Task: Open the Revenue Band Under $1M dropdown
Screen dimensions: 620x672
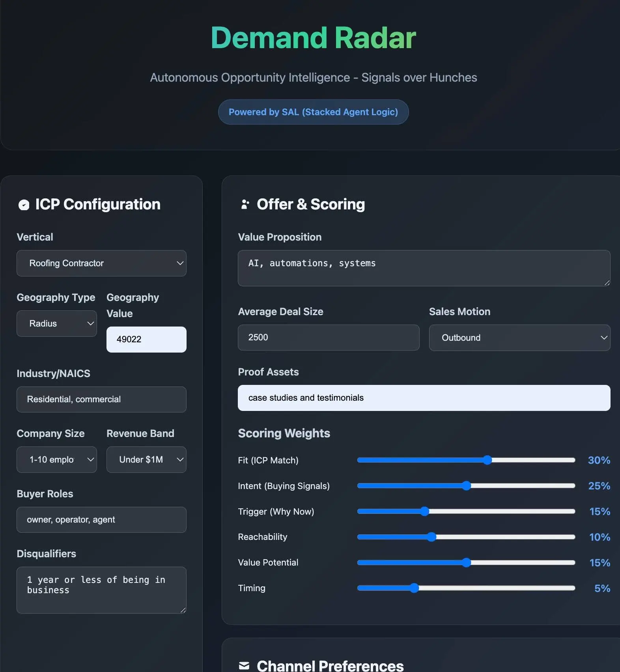Action: coord(146,459)
